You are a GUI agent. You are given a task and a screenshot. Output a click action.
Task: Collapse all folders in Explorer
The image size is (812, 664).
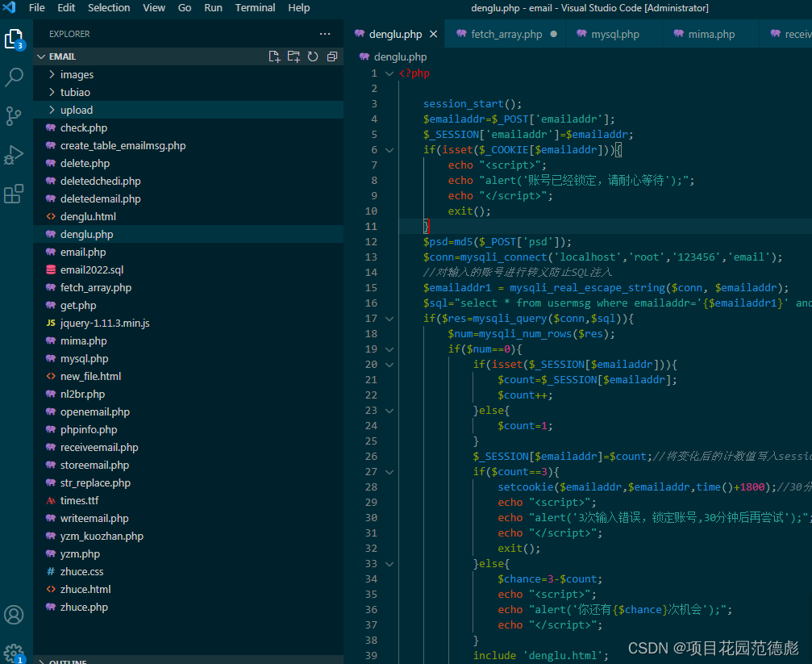pos(332,56)
